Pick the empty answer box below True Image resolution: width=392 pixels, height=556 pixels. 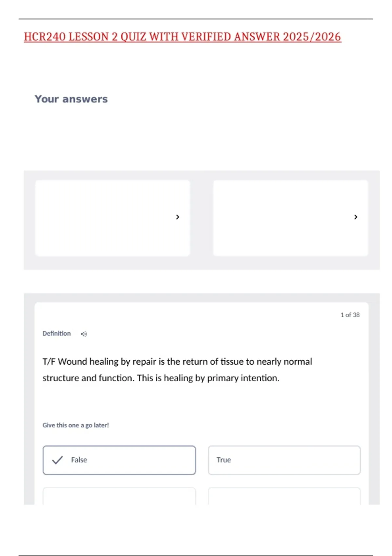[284, 496]
